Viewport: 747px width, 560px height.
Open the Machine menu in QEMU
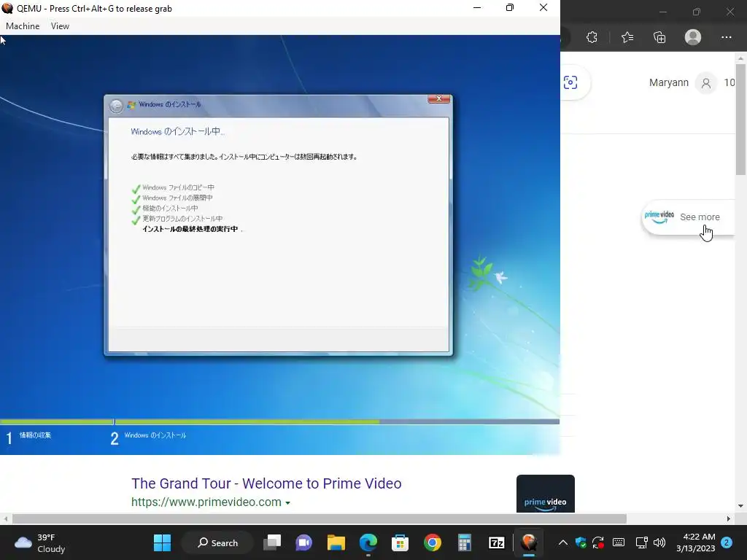pos(23,26)
